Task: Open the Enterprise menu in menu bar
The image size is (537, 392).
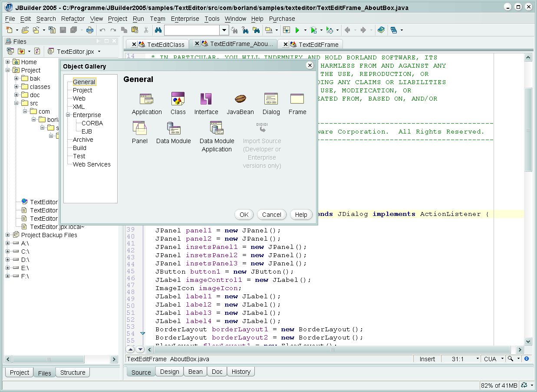Action: (x=185, y=19)
